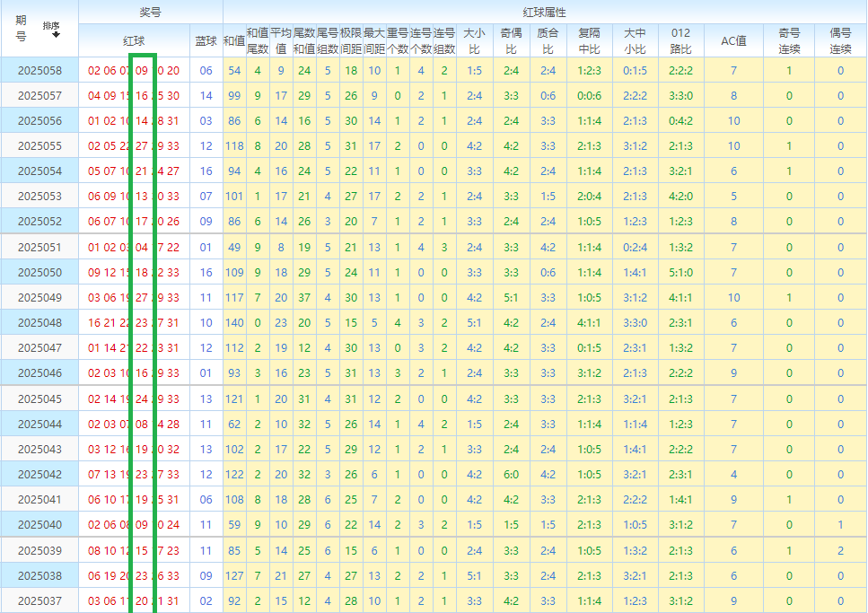Select period number 2025058
This screenshot has height=613, width=868.
[39, 70]
